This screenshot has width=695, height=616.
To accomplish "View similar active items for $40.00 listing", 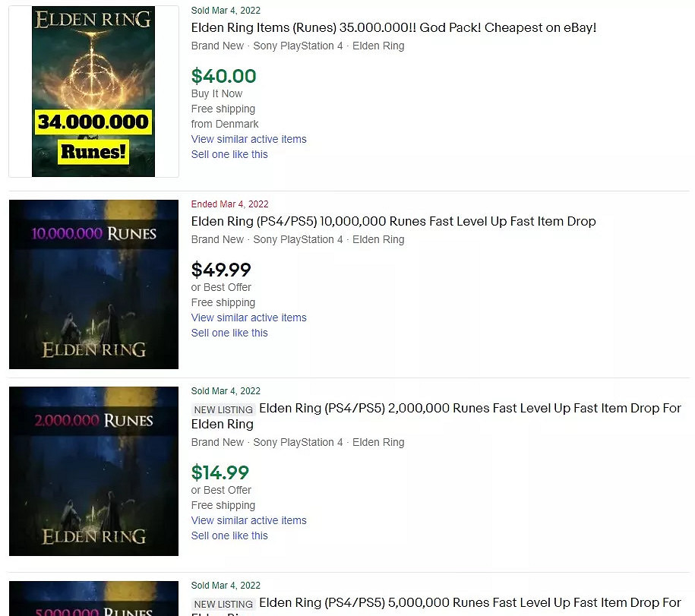I will [248, 139].
